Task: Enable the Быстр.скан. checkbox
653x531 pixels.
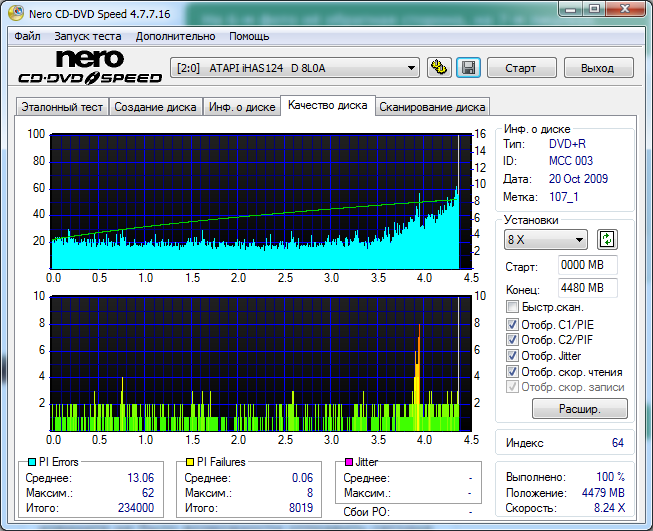Action: tap(513, 307)
